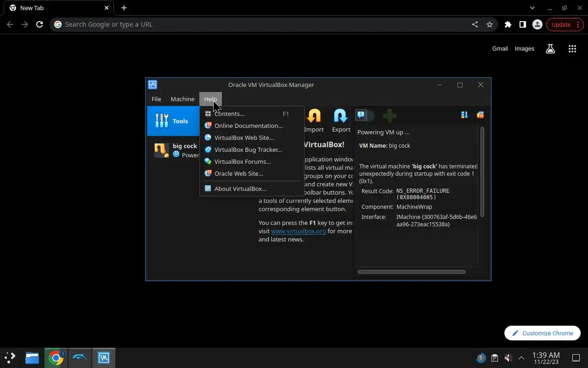Click the Export appliance toolbar icon
Viewport: 588px width, 368px height.
point(341,121)
